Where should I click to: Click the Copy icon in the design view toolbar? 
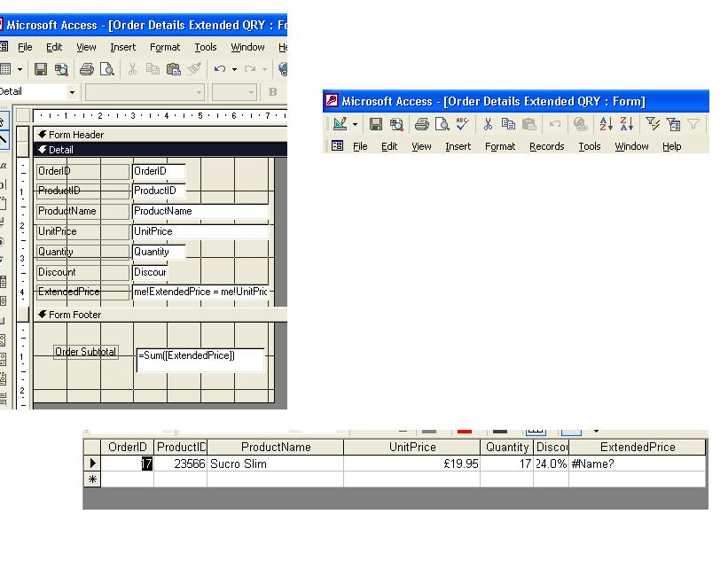153,70
